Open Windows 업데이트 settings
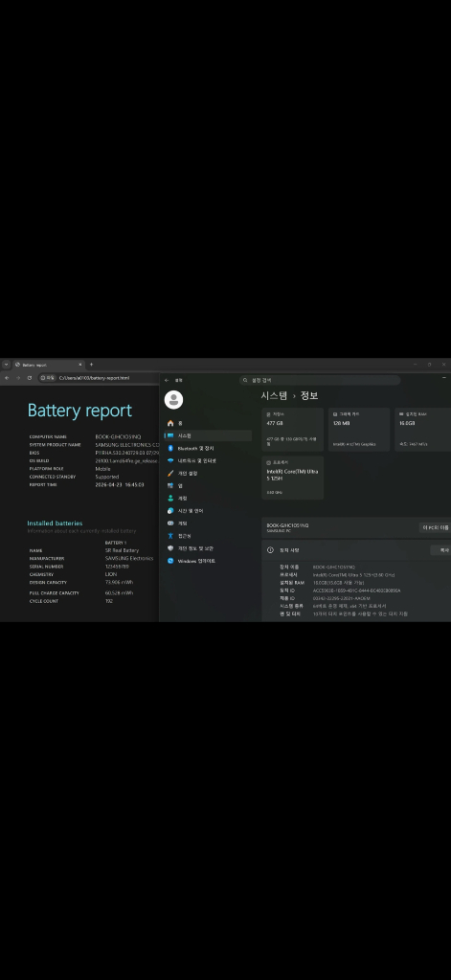Image resolution: width=451 pixels, height=980 pixels. pos(208,561)
